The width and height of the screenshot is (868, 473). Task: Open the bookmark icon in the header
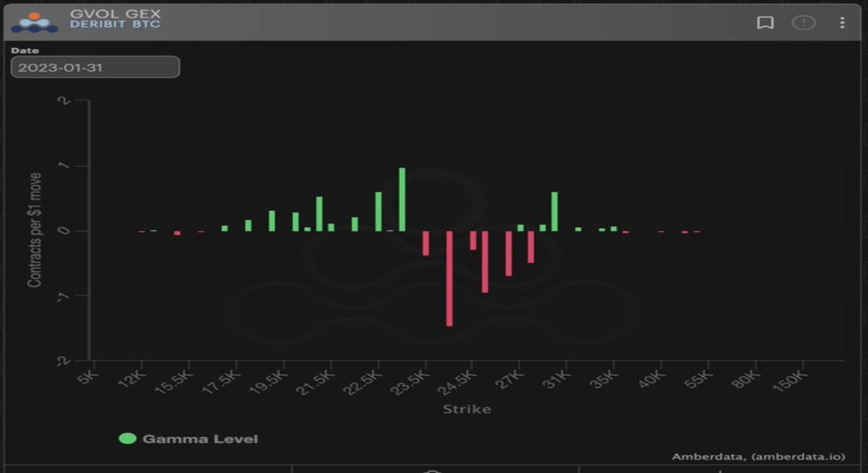click(x=766, y=22)
